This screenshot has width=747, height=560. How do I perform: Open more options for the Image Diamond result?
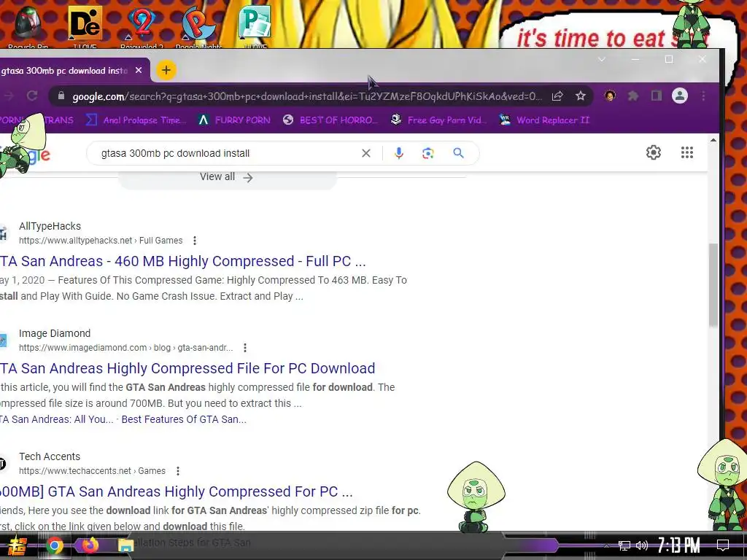tap(245, 348)
